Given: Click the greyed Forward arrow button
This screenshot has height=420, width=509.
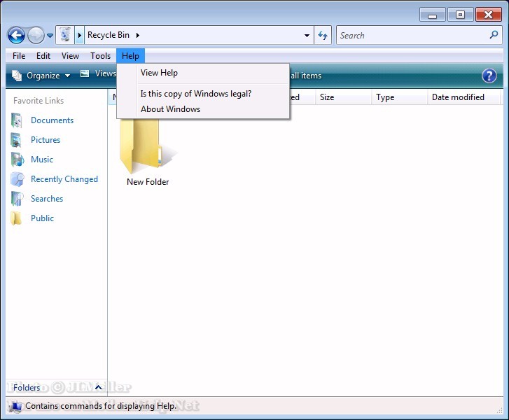Looking at the screenshot, I should tap(36, 35).
